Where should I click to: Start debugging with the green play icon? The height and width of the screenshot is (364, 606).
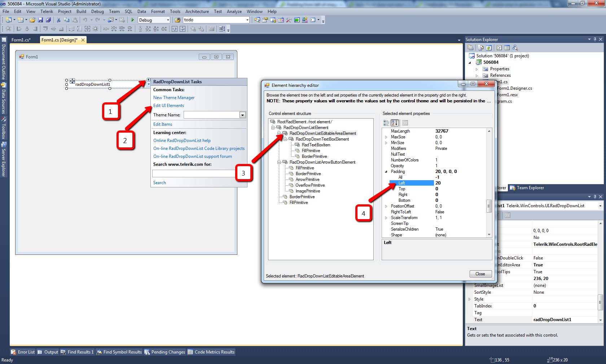tap(133, 20)
